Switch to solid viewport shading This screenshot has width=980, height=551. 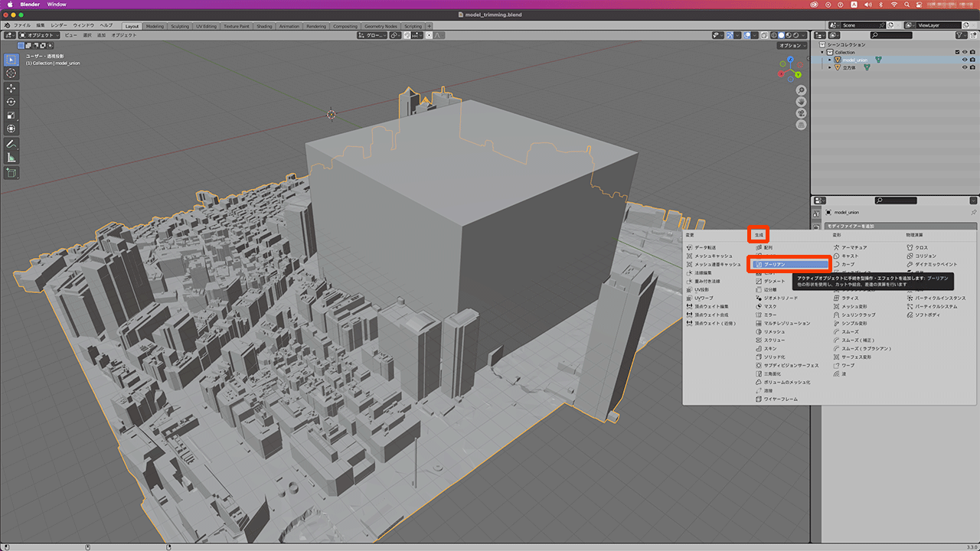tap(782, 35)
